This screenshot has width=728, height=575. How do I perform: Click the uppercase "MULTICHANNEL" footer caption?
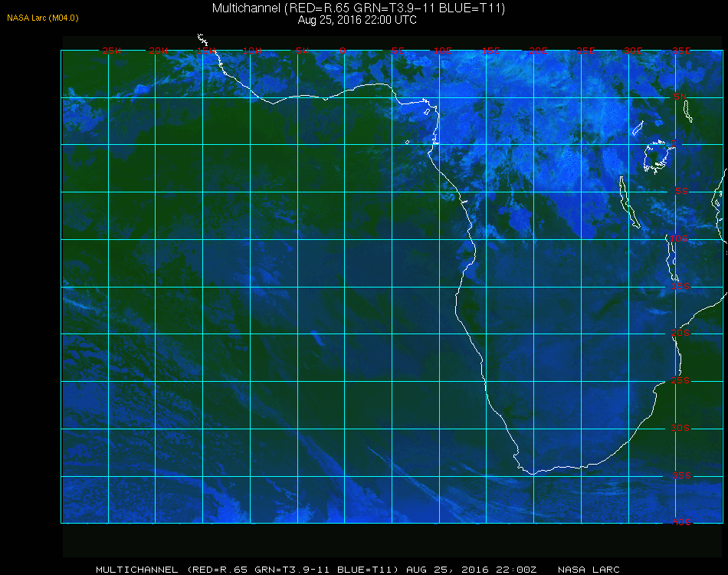137,570
